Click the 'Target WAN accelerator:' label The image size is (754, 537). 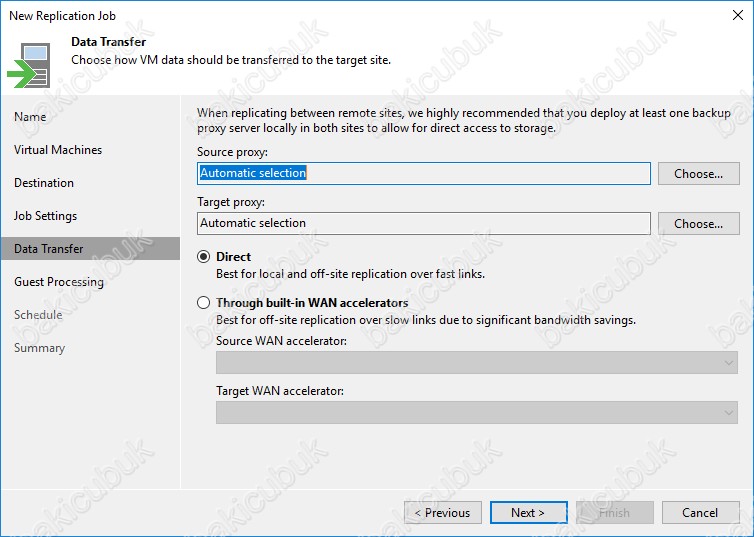point(280,391)
